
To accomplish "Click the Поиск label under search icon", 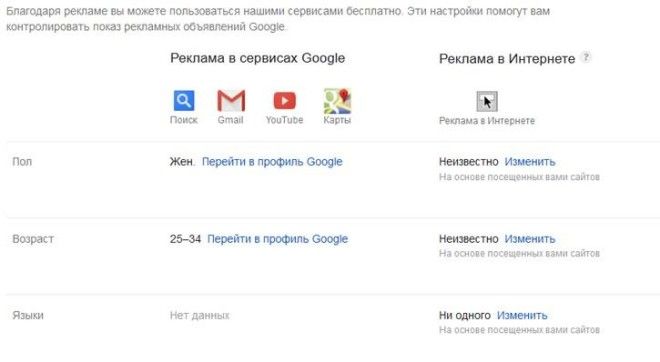I will pos(184,120).
